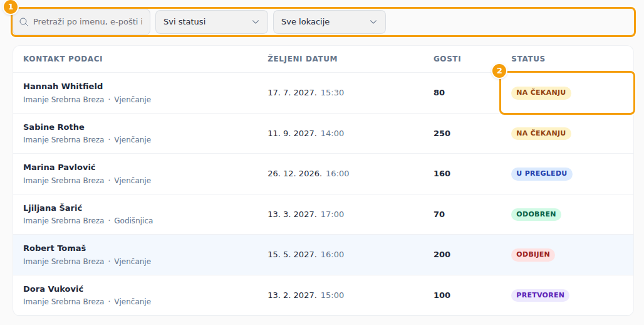Click the 'Pretvoren' status badge

click(x=540, y=296)
